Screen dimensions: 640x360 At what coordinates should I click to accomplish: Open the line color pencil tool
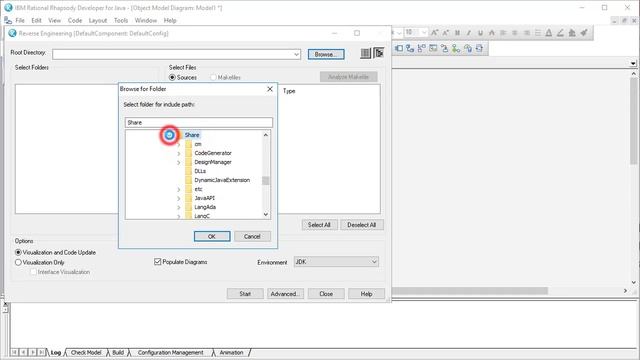click(x=560, y=33)
